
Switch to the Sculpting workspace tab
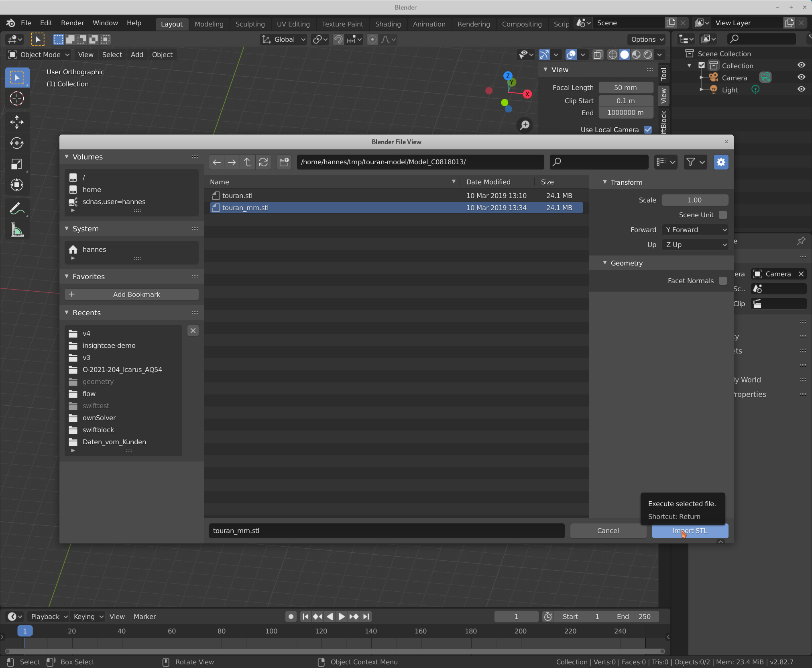tap(250, 24)
